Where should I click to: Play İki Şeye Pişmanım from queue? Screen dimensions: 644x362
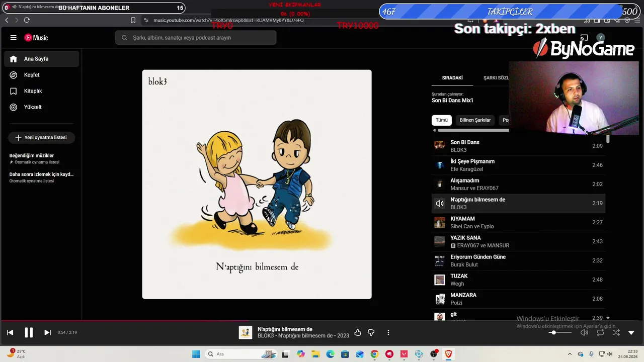[x=518, y=165]
